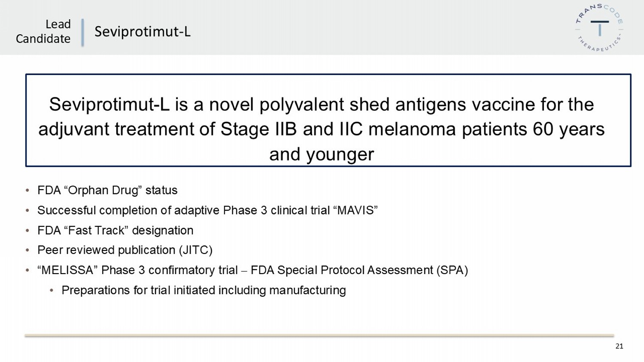Select the Preparations for trial initiated sub-bullet
The width and height of the screenshot is (644, 362).
coord(204,290)
